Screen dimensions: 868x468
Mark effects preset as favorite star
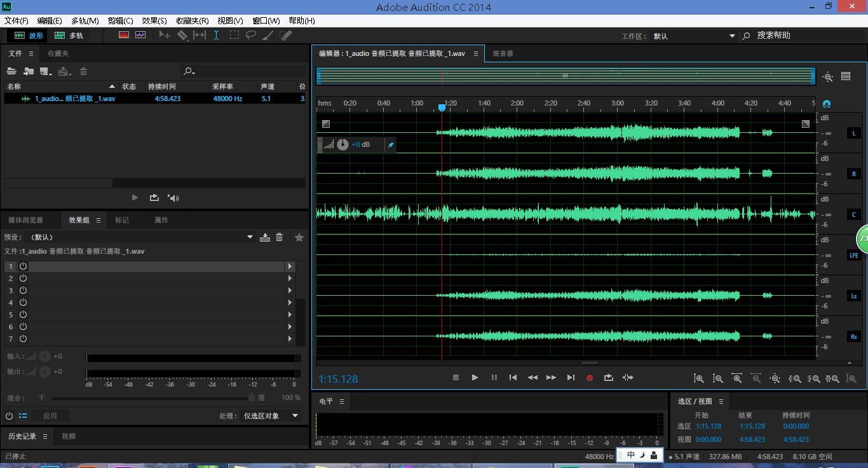coord(299,237)
